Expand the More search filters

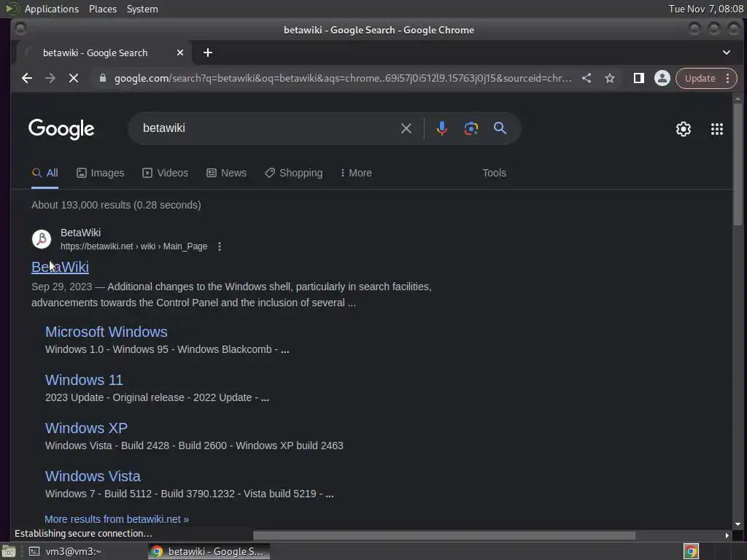point(356,173)
